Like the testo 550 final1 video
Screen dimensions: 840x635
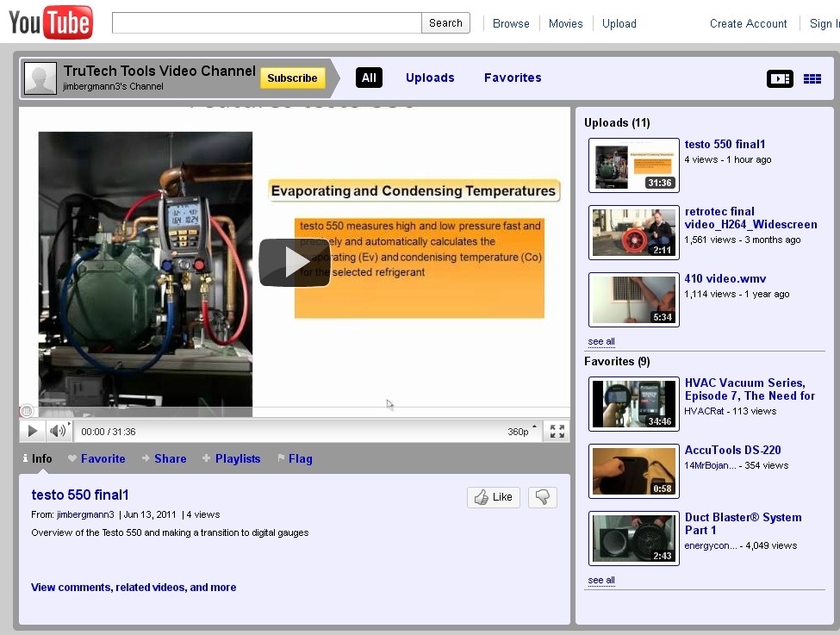point(493,497)
